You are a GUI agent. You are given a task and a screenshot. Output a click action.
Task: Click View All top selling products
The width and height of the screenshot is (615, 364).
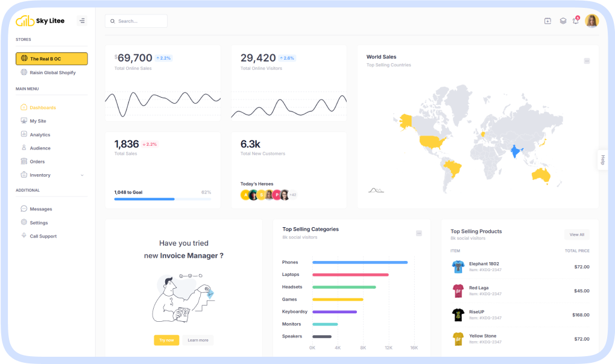[576, 234]
